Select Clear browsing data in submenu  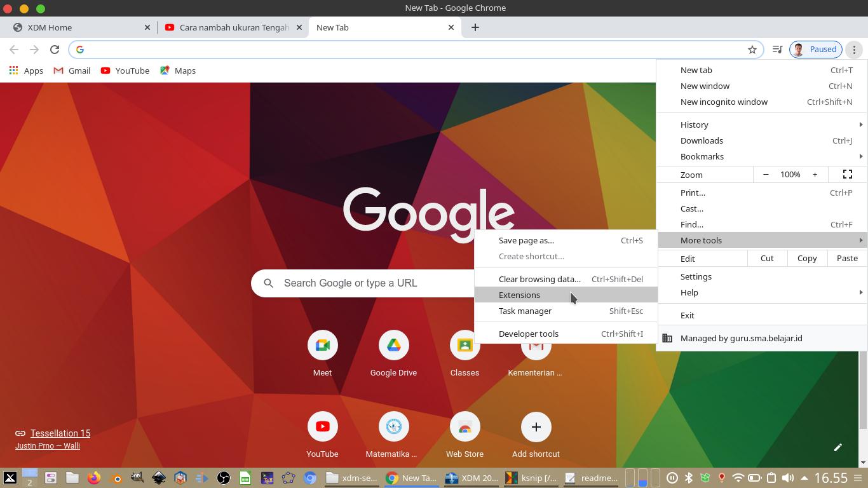pos(566,279)
